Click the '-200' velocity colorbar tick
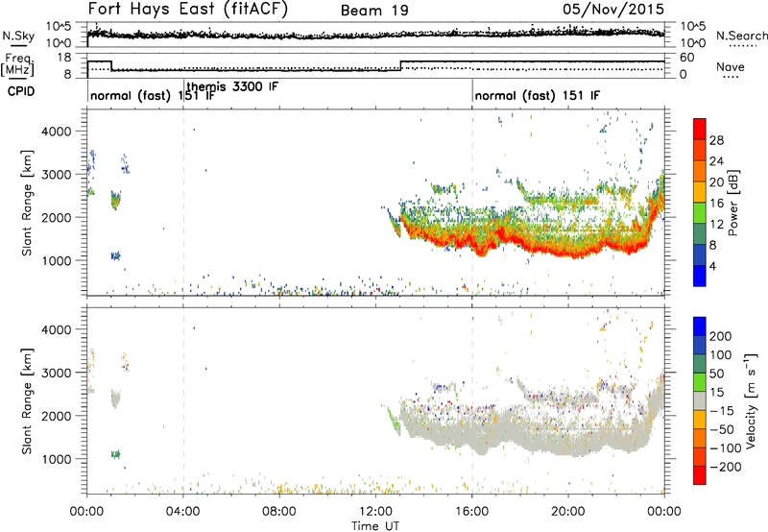The width and height of the screenshot is (768, 532). 724,467
